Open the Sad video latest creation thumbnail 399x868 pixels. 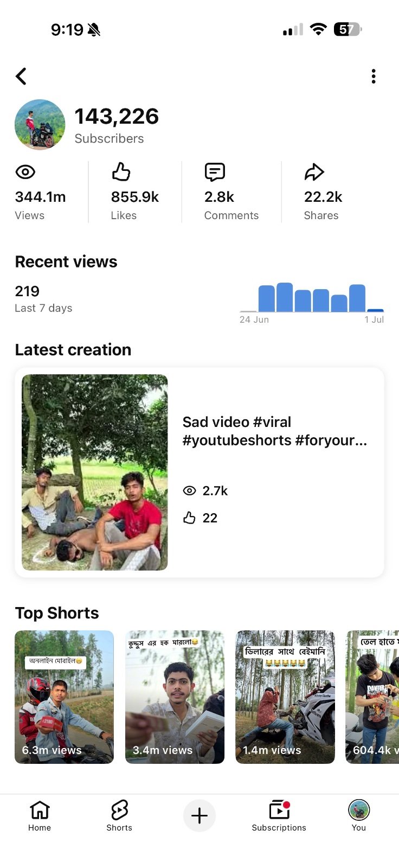(95, 472)
